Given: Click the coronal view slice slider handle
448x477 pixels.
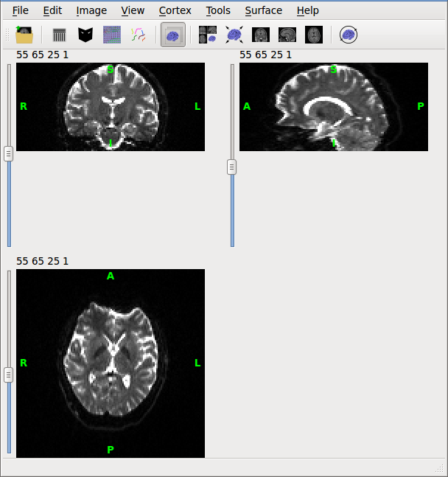Looking at the screenshot, I should [x=9, y=153].
